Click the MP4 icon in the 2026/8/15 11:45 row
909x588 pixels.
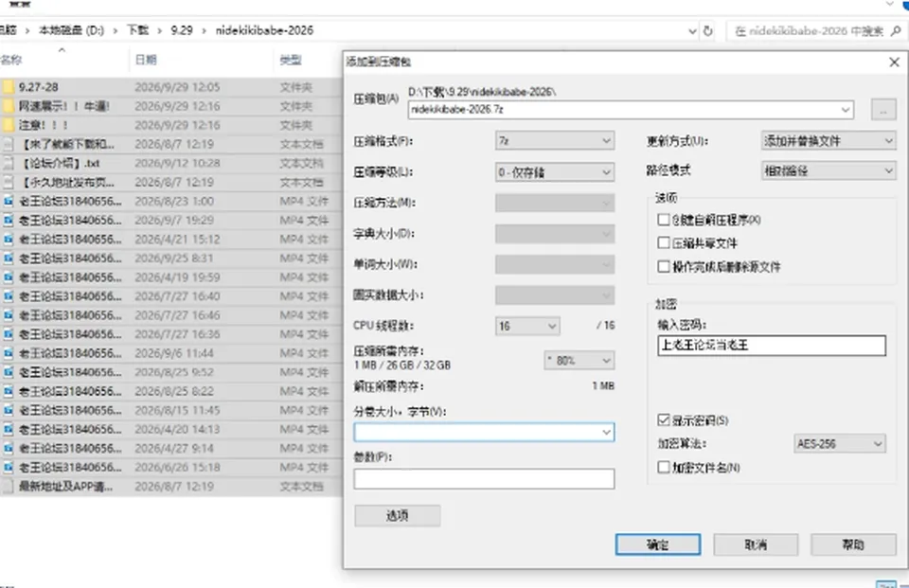(9, 411)
